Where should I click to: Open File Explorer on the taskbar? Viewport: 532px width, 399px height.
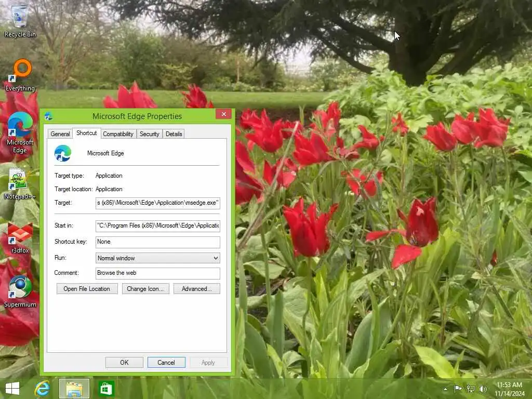[x=74, y=389]
